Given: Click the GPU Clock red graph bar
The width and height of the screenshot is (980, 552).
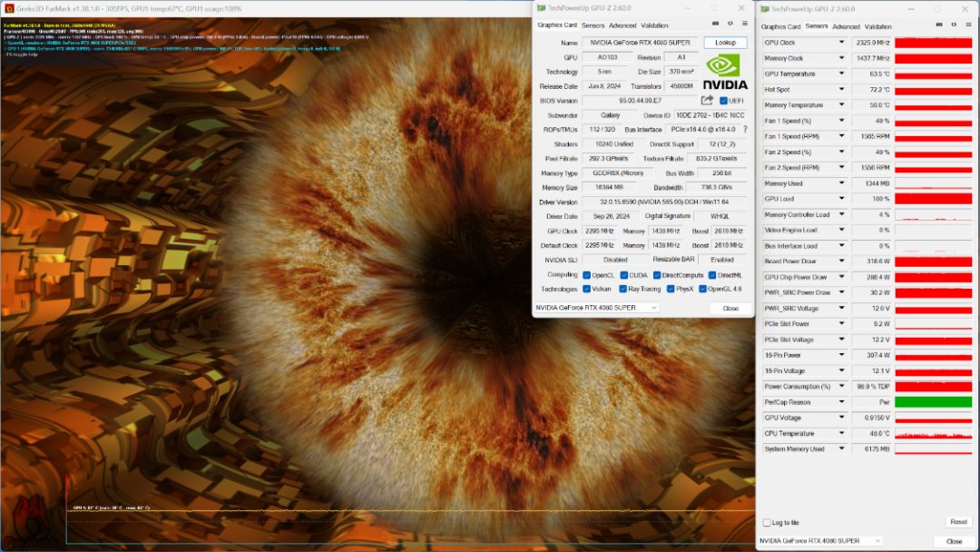Looking at the screenshot, I should pyautogui.click(x=933, y=43).
